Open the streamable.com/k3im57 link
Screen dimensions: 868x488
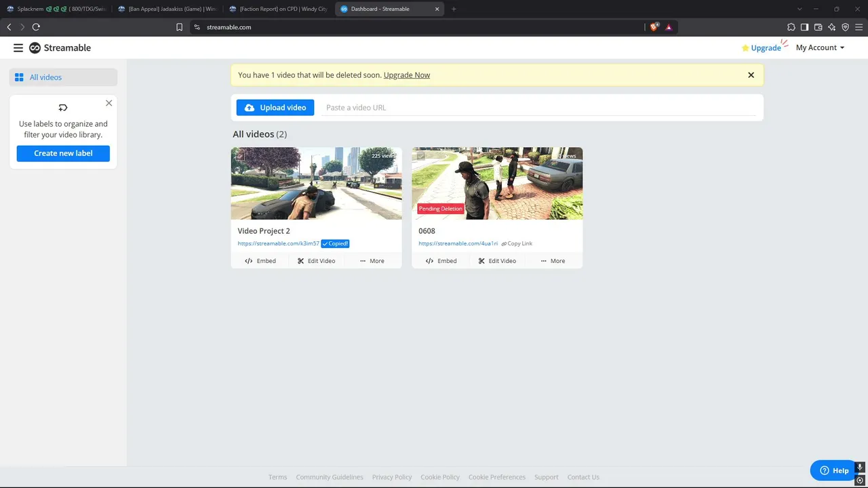(278, 243)
